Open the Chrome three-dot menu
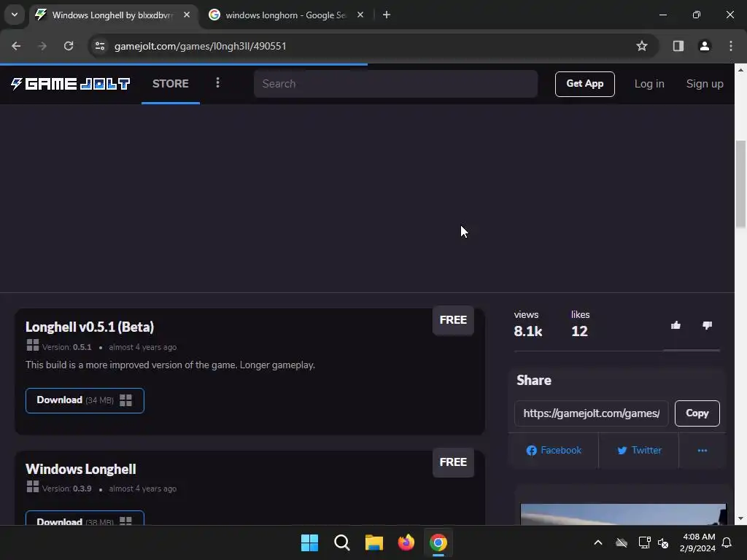 point(731,46)
